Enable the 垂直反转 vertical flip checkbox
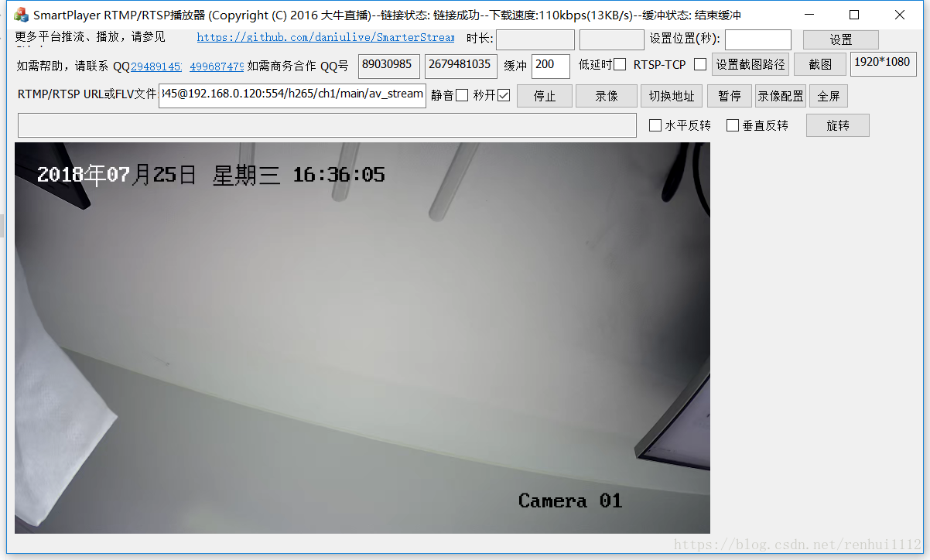The height and width of the screenshot is (560, 930). (733, 125)
